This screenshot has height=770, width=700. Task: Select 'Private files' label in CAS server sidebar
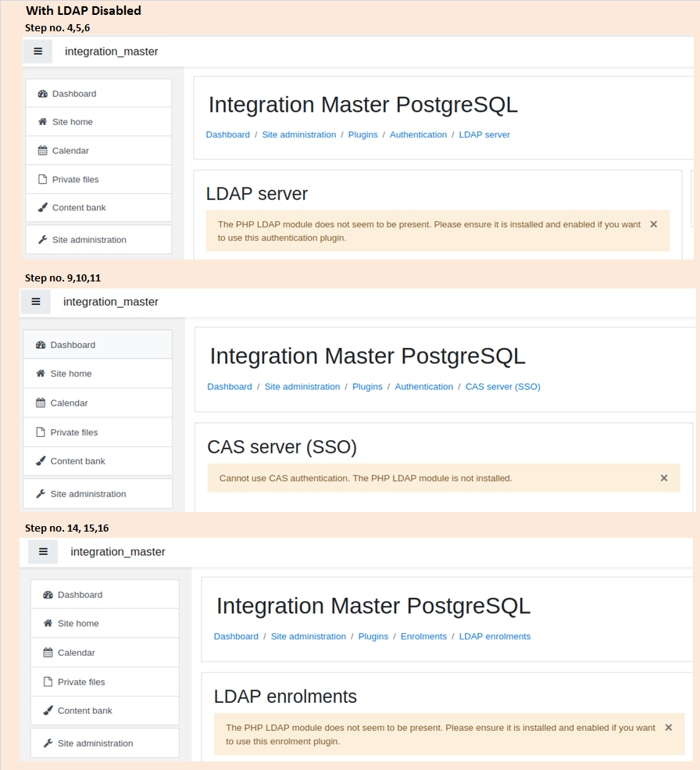(x=74, y=432)
